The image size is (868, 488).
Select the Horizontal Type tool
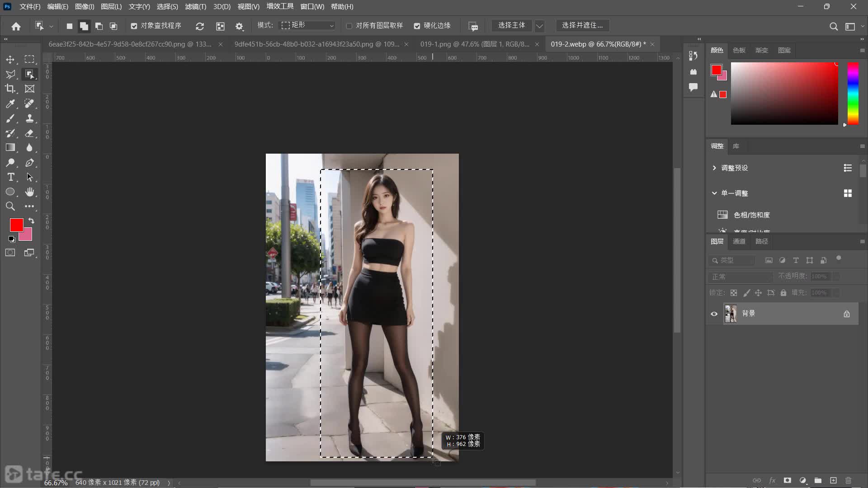[x=10, y=177]
